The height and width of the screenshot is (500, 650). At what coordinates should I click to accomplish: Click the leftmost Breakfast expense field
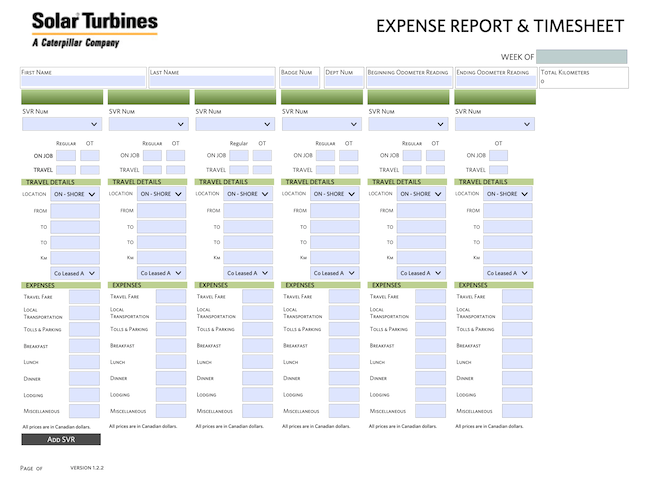coord(84,346)
